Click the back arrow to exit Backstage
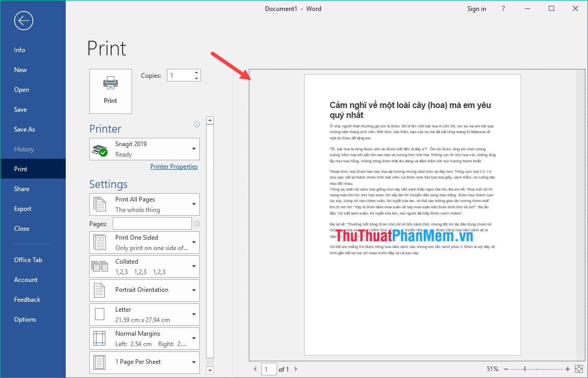The height and width of the screenshot is (378, 588). coord(24,21)
